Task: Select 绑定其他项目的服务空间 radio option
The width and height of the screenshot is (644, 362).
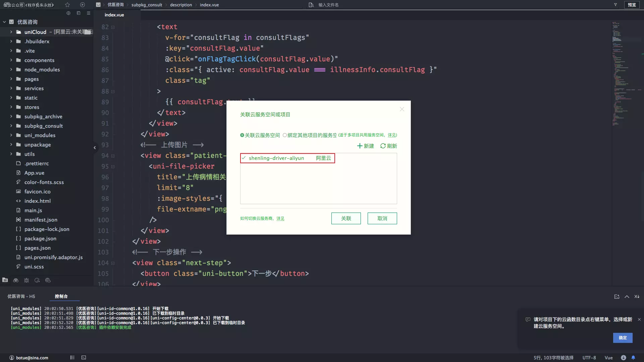Action: [x=285, y=135]
